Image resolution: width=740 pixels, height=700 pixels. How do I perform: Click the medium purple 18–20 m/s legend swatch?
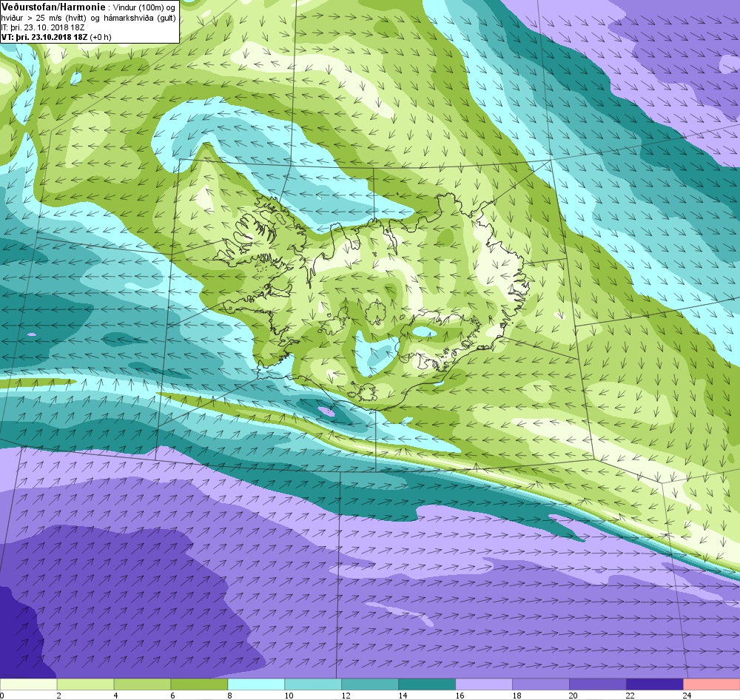(x=541, y=685)
